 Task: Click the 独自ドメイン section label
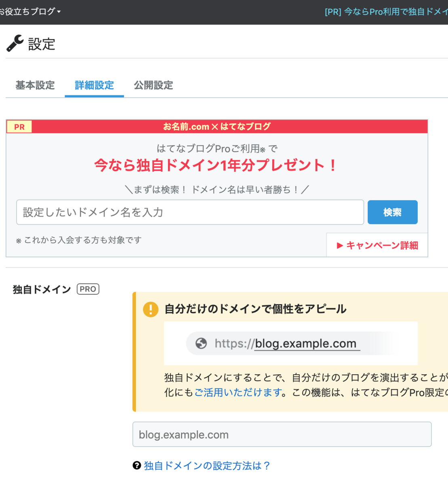42,289
